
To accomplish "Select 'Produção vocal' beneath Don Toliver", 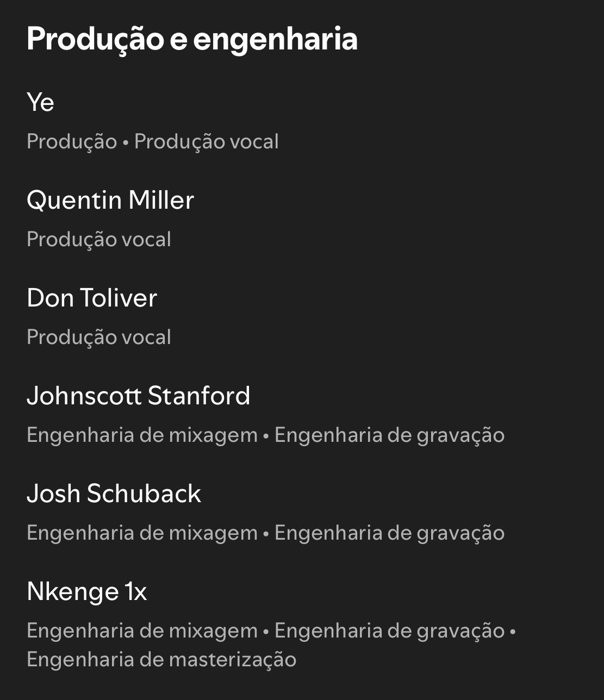I will pos(99,337).
